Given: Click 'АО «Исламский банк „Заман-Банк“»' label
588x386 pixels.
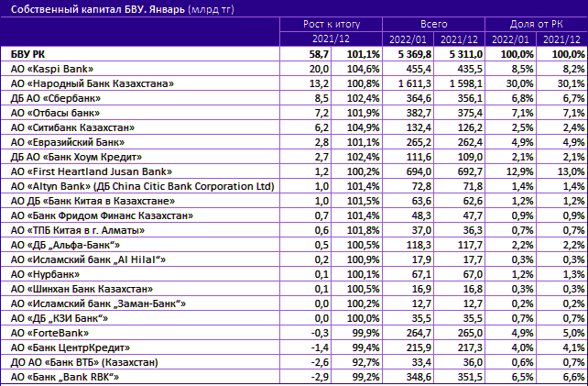Looking at the screenshot, I should (98, 303).
